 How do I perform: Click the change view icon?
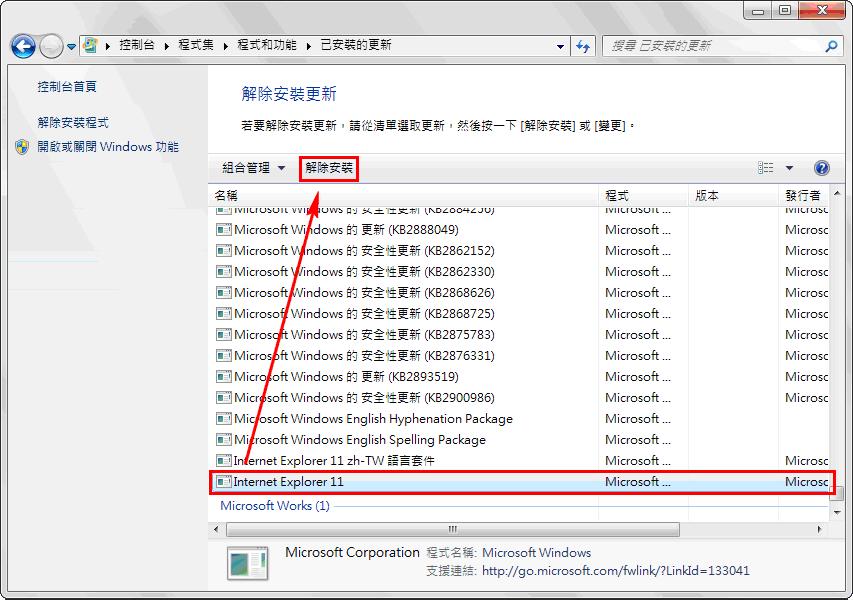(x=765, y=168)
